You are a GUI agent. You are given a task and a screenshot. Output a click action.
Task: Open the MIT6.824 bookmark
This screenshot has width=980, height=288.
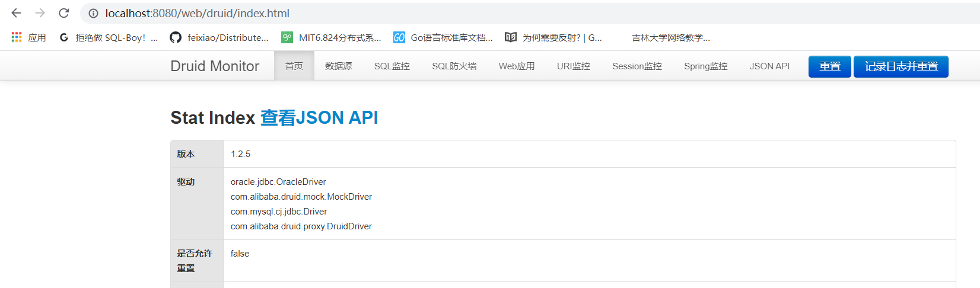pyautogui.click(x=331, y=37)
